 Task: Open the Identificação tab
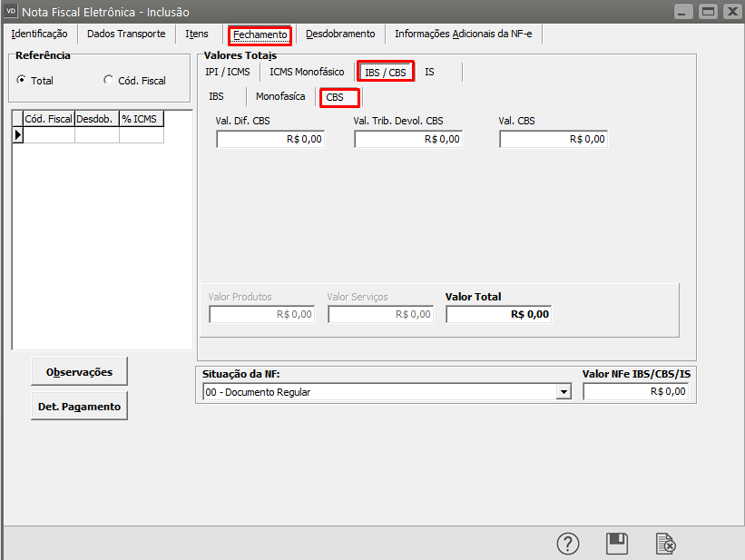[39, 34]
